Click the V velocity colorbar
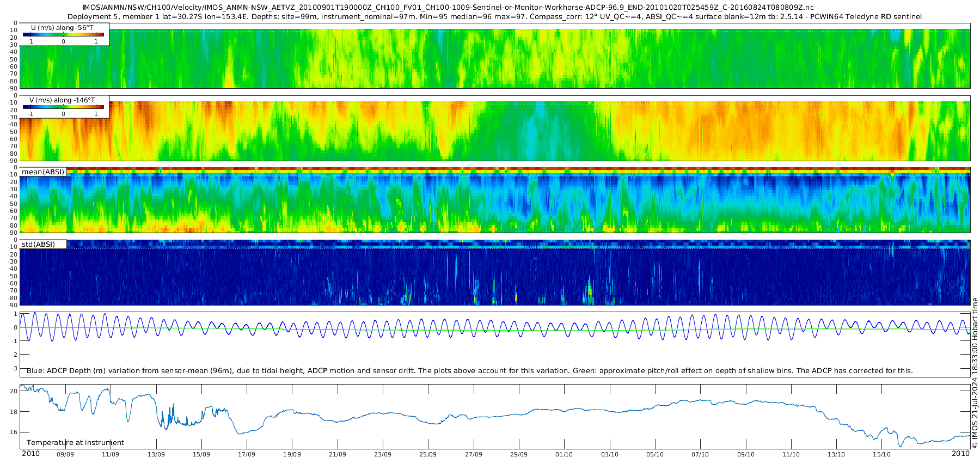Viewport: 980px width, 463px height. 63,107
